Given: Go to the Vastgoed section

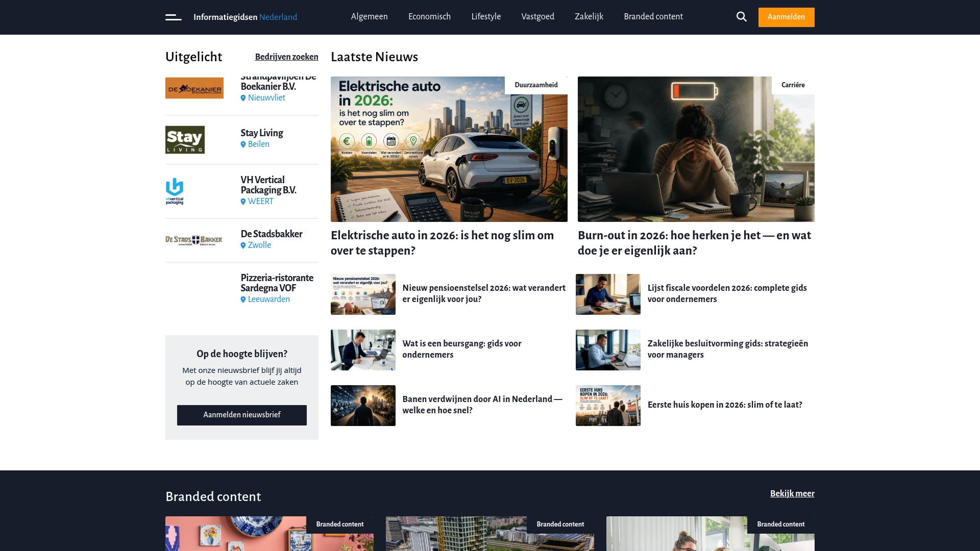Looking at the screenshot, I should pos(538,17).
